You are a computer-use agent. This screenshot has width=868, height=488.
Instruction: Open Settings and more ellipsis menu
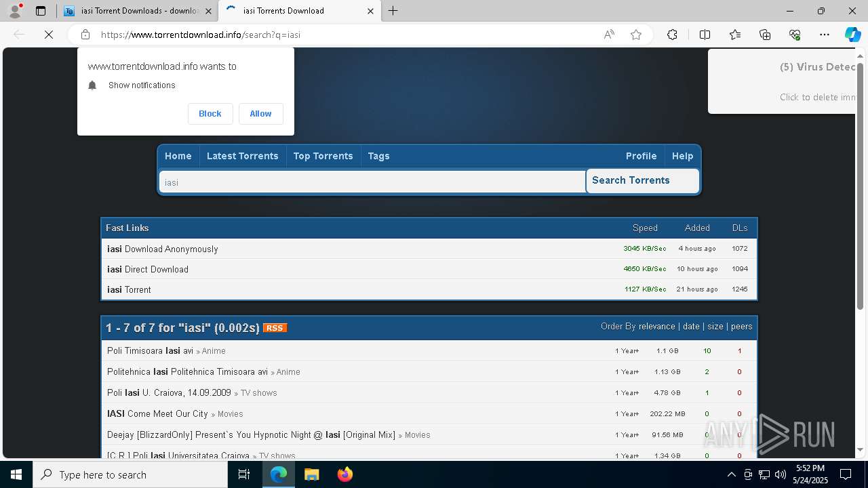825,35
